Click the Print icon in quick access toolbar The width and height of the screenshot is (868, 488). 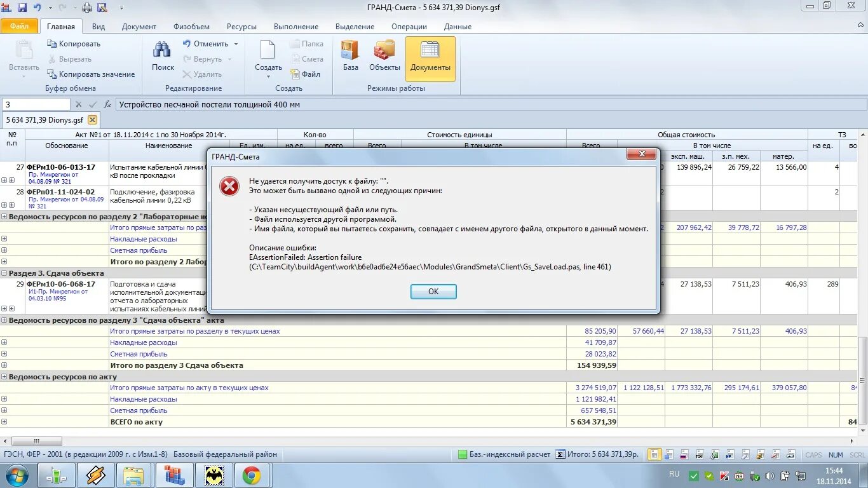coord(87,8)
